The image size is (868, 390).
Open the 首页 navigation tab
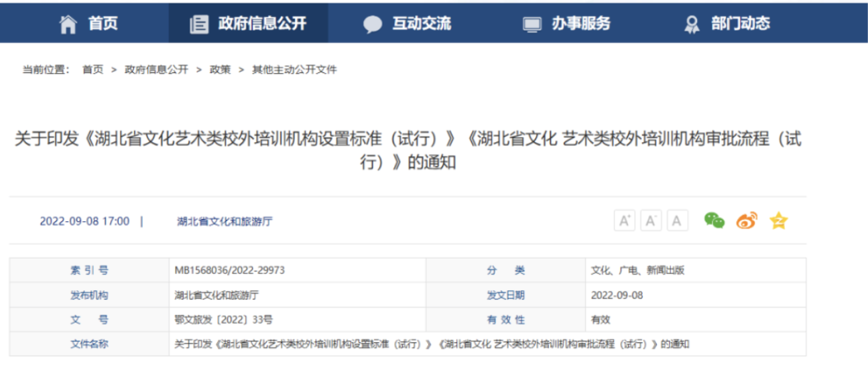[88, 24]
